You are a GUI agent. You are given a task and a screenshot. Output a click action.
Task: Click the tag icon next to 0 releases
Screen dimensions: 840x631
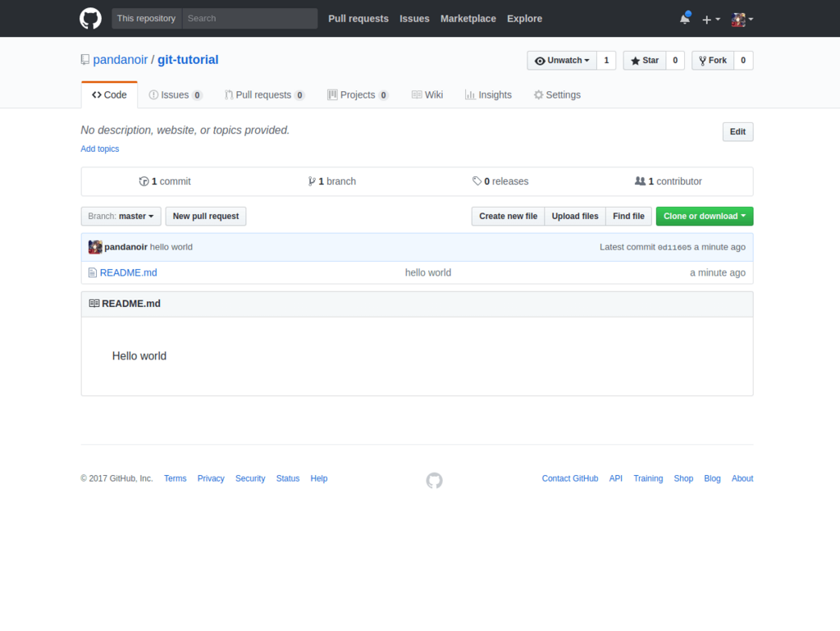tap(477, 181)
